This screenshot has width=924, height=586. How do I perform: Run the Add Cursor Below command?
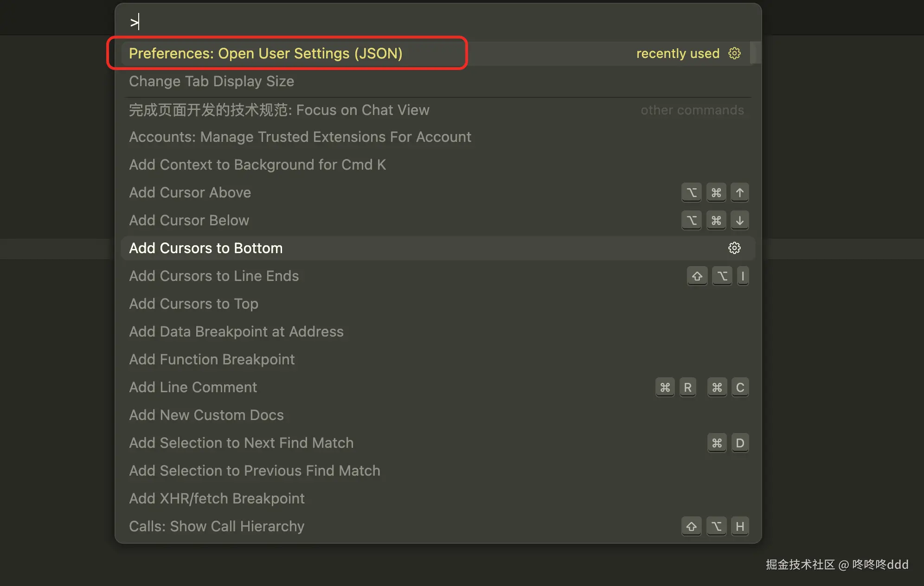coord(189,220)
